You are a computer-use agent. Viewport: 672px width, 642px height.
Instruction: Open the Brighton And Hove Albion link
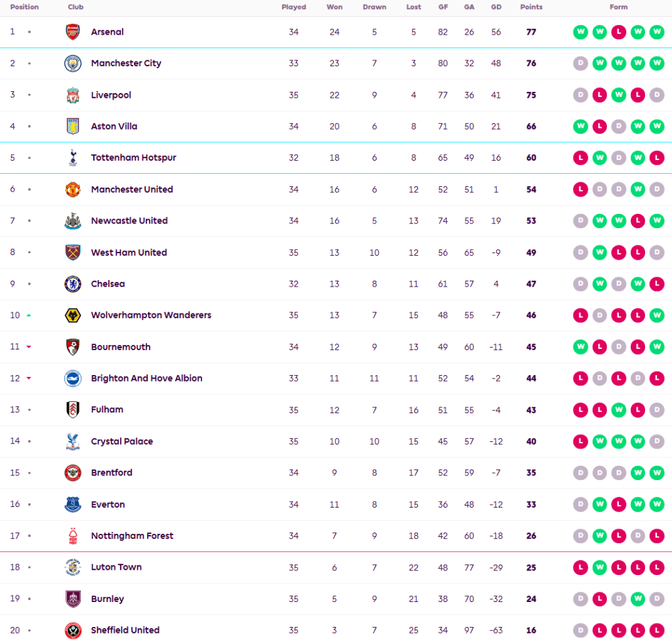(146, 378)
